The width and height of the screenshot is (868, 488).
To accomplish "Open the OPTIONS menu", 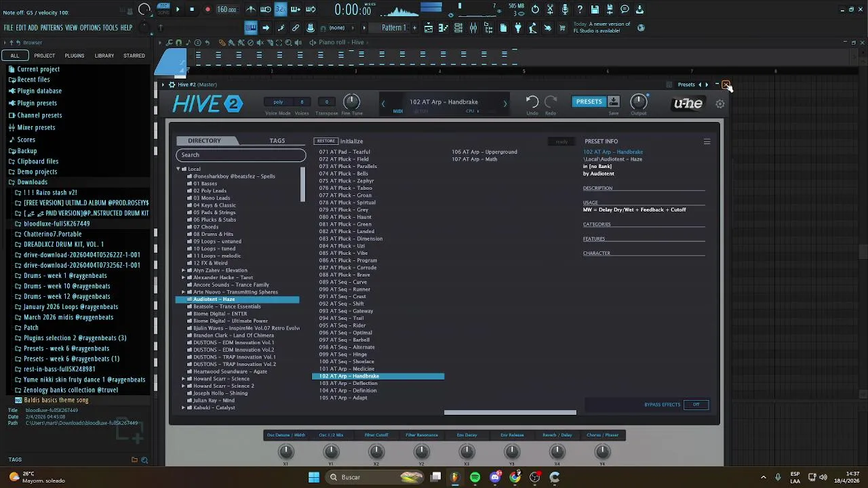I will pyautogui.click(x=90, y=28).
